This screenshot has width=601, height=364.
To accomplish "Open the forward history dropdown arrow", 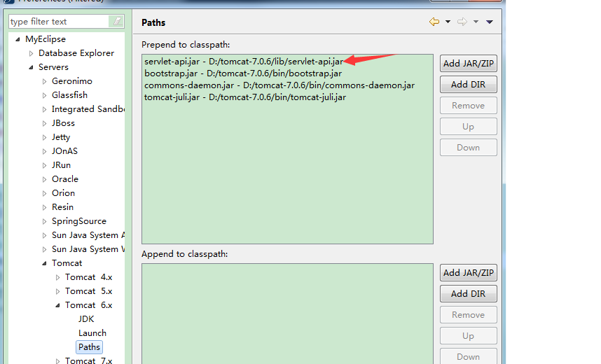I will pyautogui.click(x=476, y=22).
